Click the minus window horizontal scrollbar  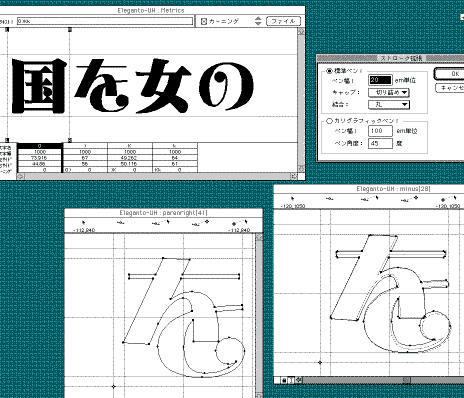tap(383, 380)
